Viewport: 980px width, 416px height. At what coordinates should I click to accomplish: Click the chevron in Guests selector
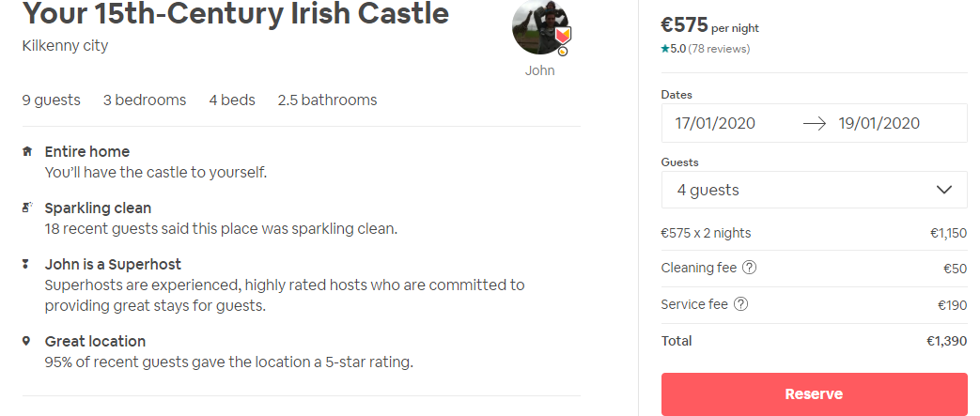[944, 190]
